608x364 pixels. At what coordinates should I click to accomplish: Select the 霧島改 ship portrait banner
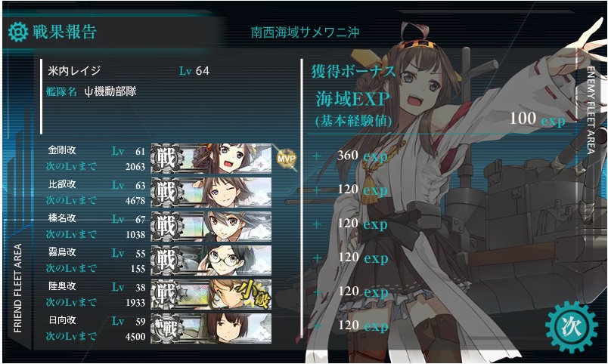211,261
